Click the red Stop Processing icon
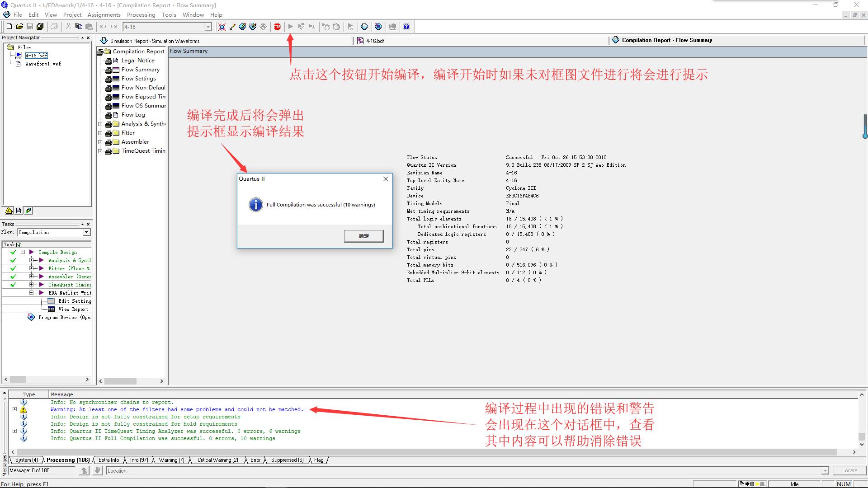 (x=277, y=27)
